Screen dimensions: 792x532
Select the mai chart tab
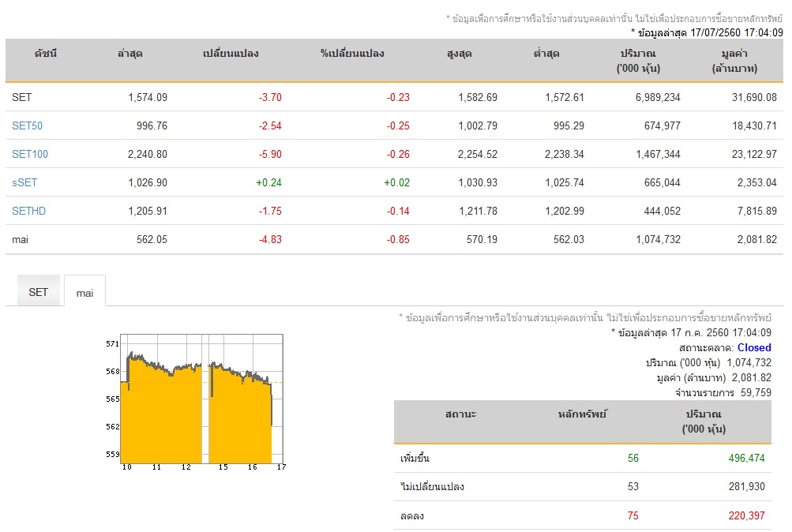[84, 291]
